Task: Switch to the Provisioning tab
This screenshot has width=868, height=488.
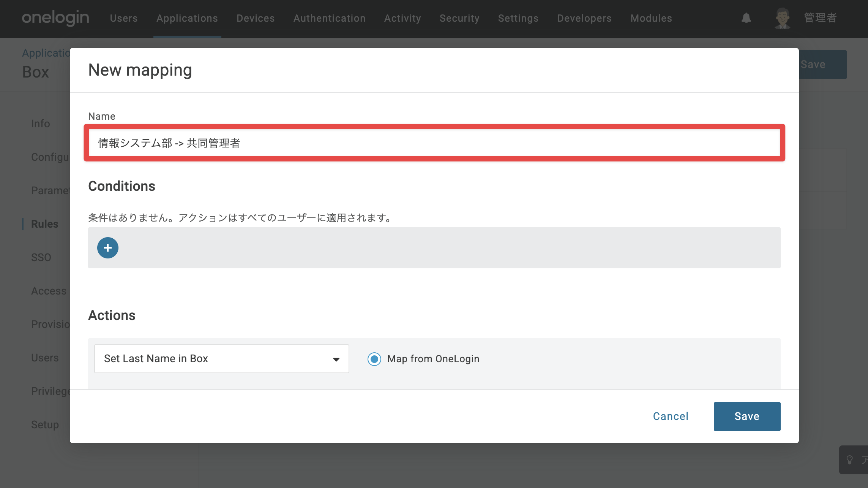Action: click(50, 324)
